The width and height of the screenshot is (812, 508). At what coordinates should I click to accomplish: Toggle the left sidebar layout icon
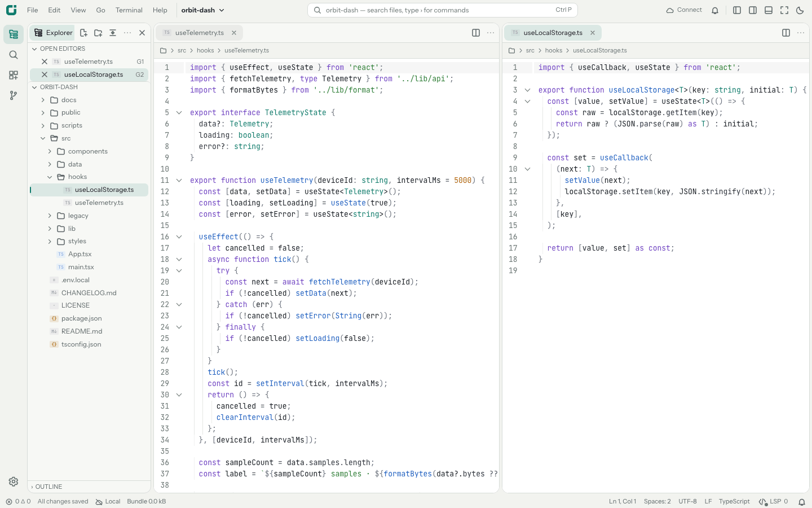[x=737, y=10]
